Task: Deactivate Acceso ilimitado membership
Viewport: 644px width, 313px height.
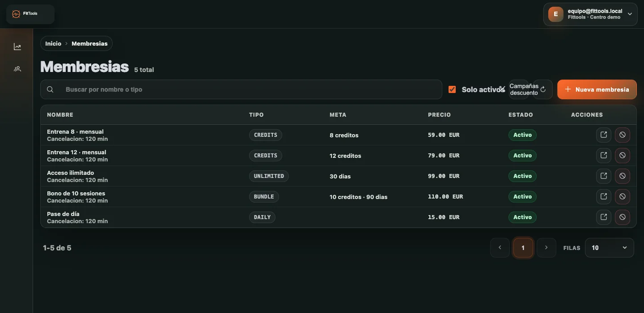Action: 623,176
